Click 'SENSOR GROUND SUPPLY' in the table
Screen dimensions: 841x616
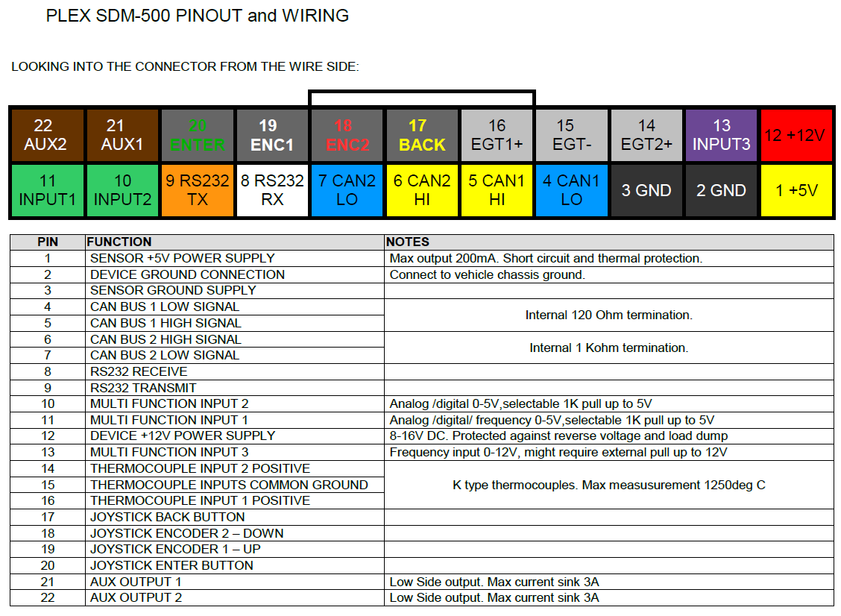[x=173, y=290]
